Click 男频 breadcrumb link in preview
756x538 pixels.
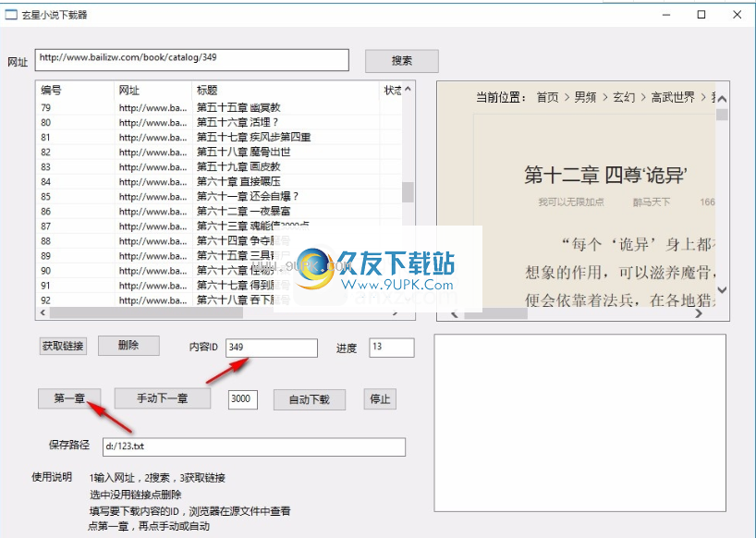(585, 97)
